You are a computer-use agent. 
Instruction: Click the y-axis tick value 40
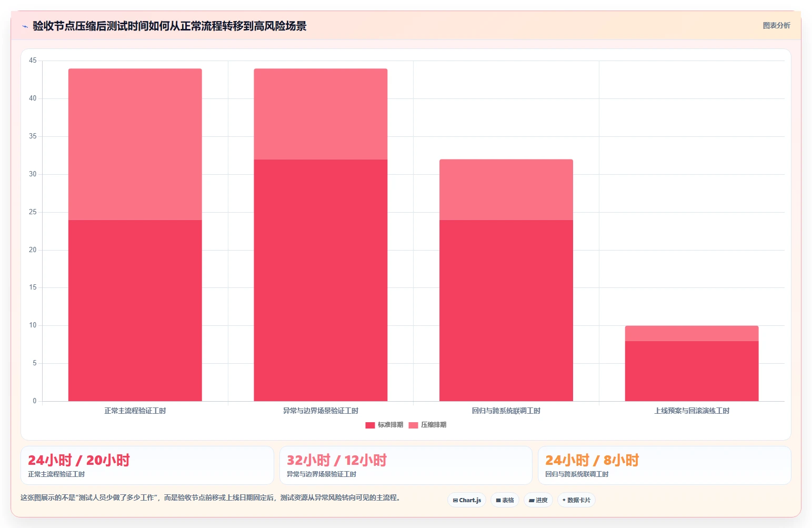coord(33,98)
